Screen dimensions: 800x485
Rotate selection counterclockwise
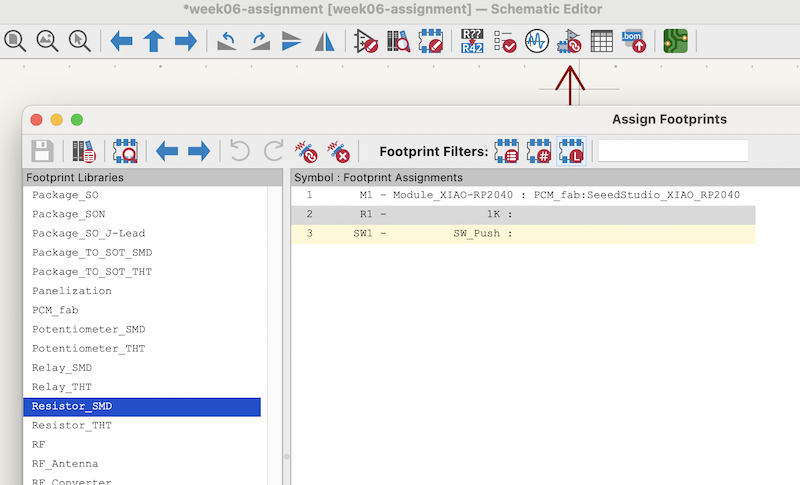coord(227,41)
